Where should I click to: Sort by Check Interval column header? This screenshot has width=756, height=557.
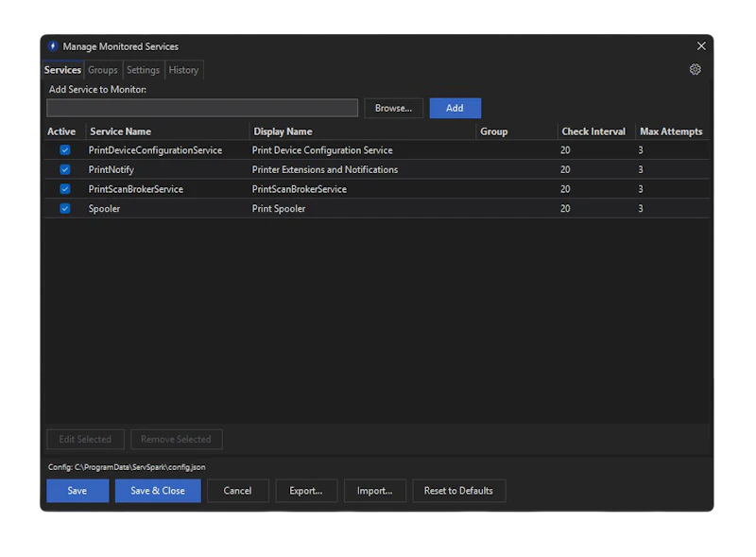(x=596, y=131)
